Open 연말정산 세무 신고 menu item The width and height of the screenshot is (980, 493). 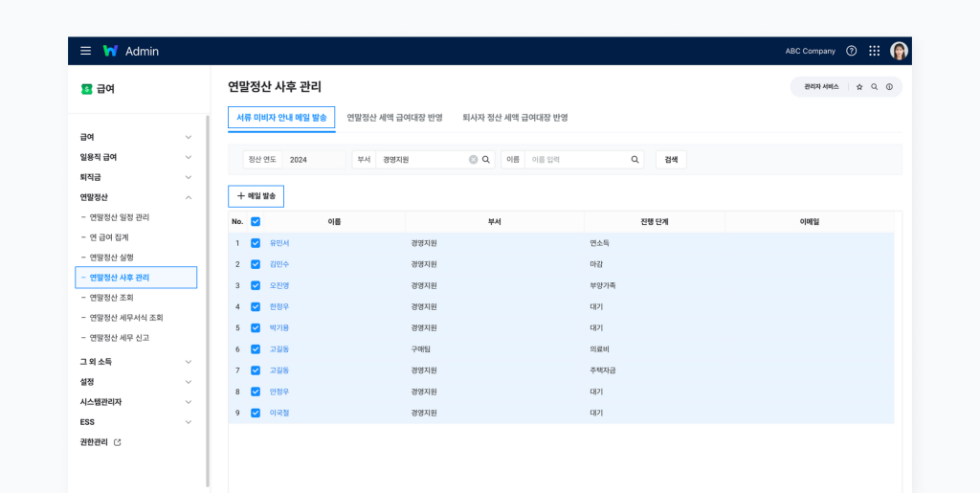click(120, 337)
